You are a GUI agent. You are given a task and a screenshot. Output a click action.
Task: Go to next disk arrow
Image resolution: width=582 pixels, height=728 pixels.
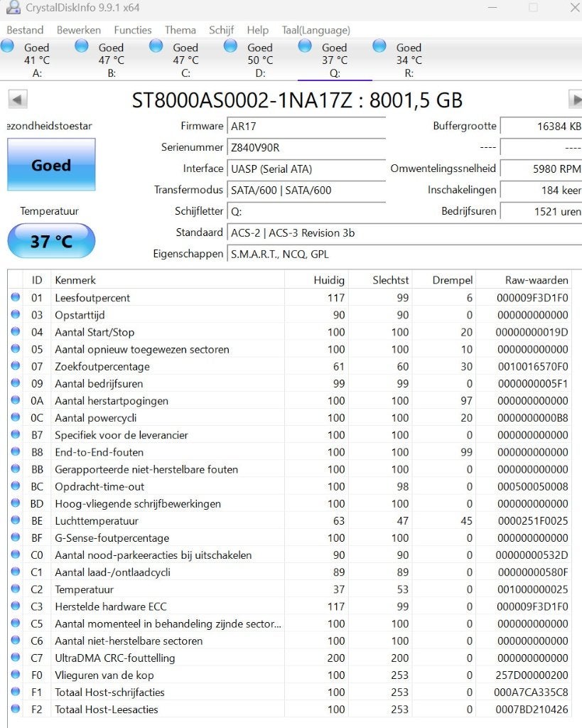click(x=576, y=100)
